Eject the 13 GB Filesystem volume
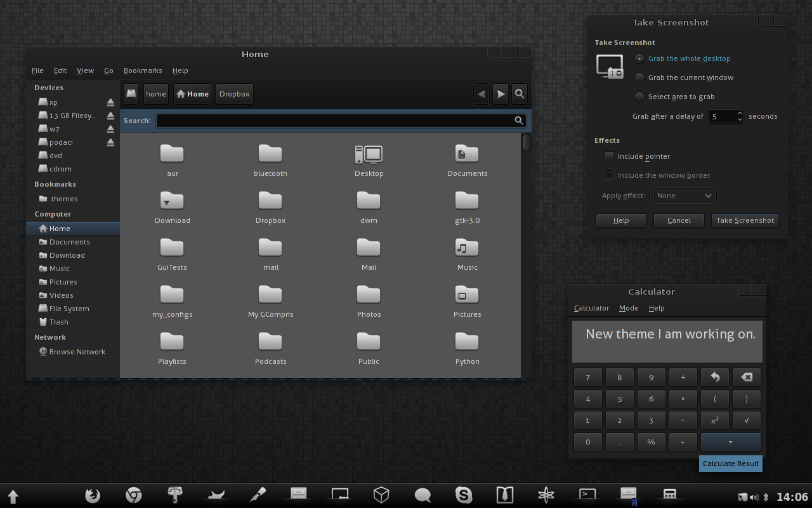The width and height of the screenshot is (812, 508). [110, 116]
